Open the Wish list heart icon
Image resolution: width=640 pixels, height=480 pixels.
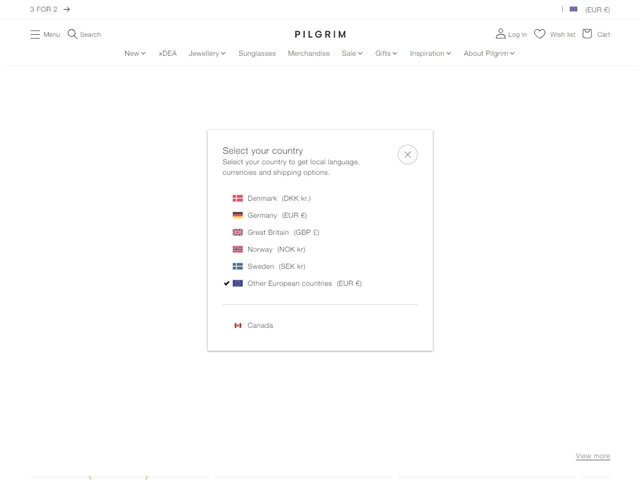540,34
